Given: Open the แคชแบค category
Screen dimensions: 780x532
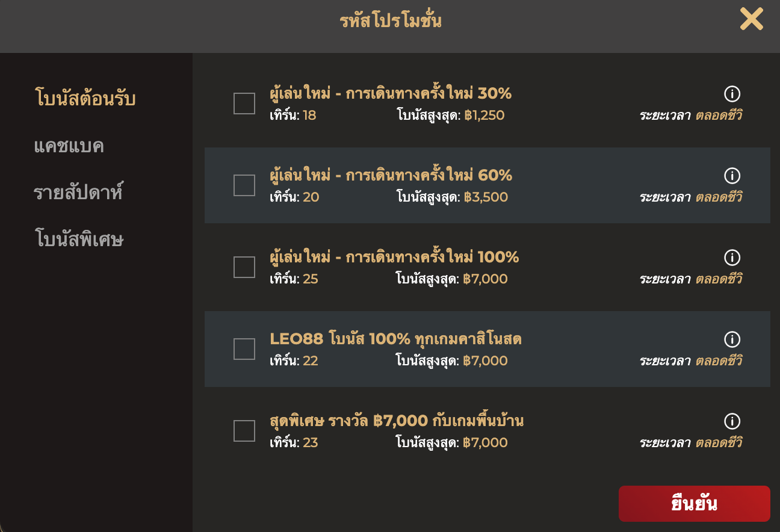Looking at the screenshot, I should coord(69,146).
